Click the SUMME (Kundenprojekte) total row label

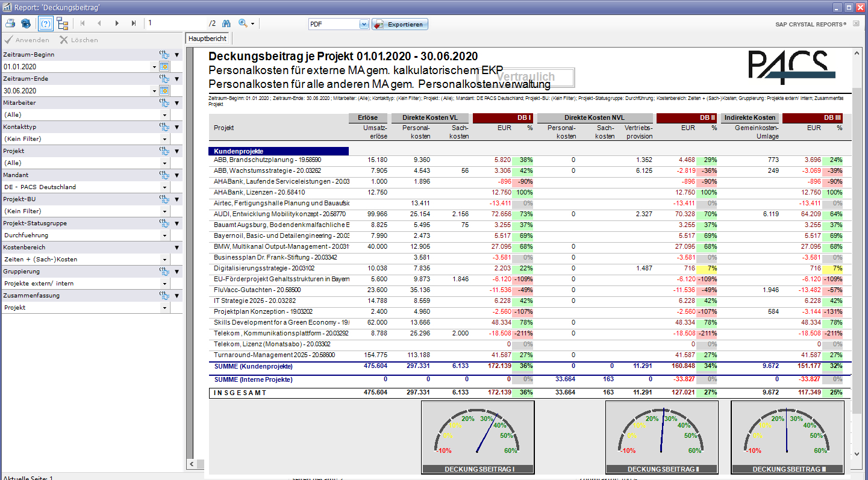253,366
